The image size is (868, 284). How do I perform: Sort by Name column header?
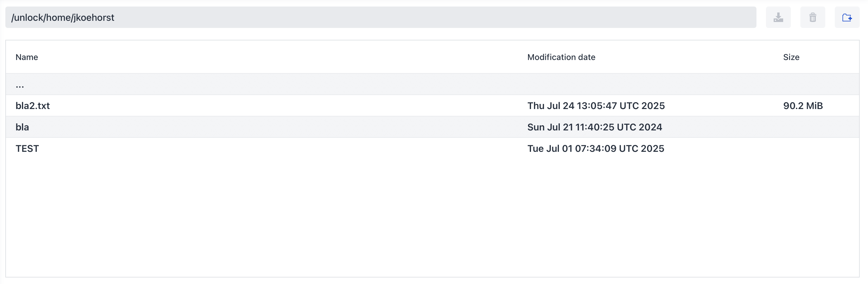point(27,57)
